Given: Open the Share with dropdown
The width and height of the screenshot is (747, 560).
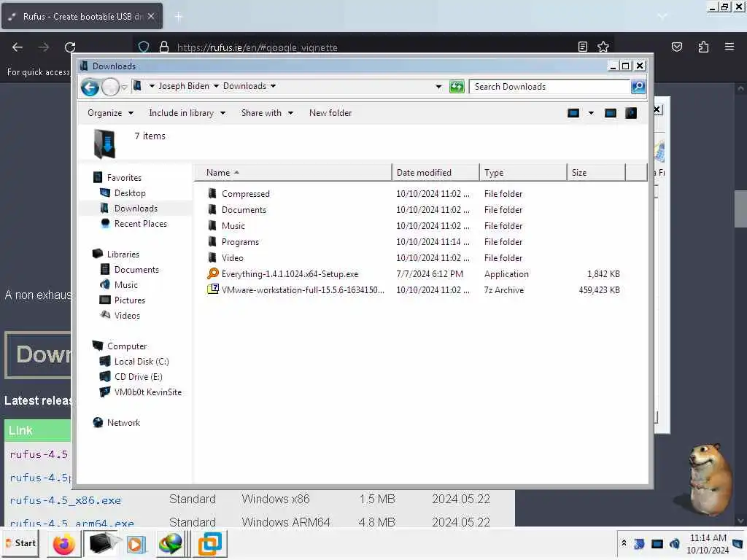Looking at the screenshot, I should pos(267,113).
